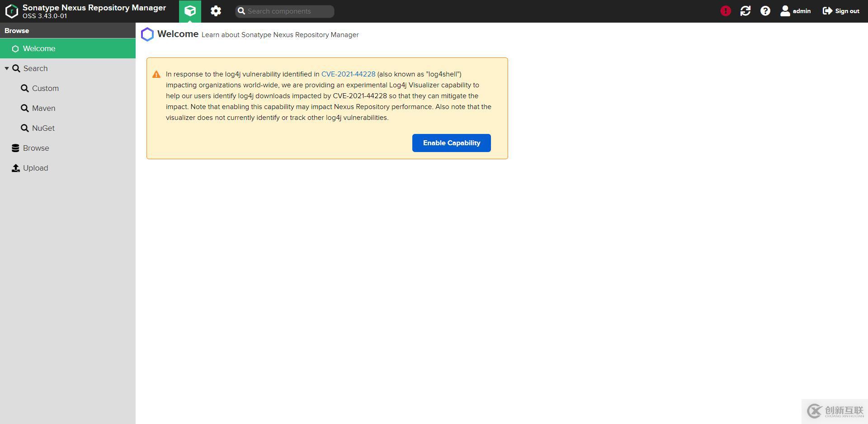This screenshot has height=424, width=868.
Task: Focus the Search components field
Action: [x=285, y=11]
